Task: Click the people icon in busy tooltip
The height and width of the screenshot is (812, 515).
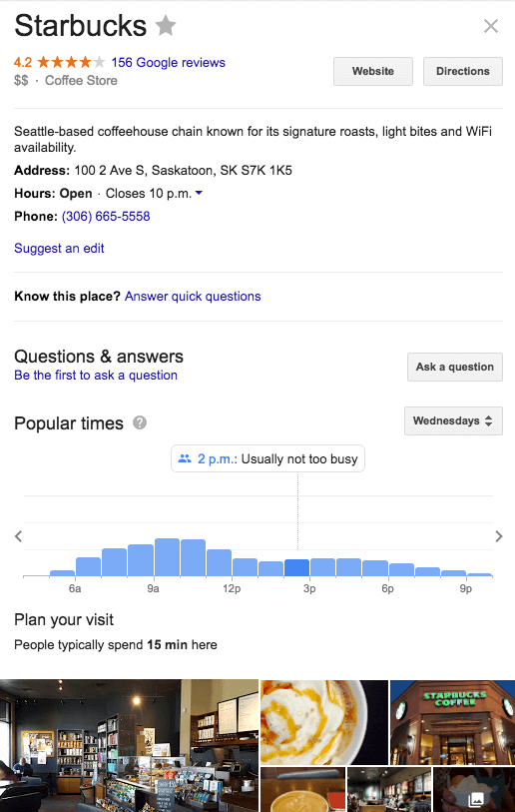Action: [185, 458]
